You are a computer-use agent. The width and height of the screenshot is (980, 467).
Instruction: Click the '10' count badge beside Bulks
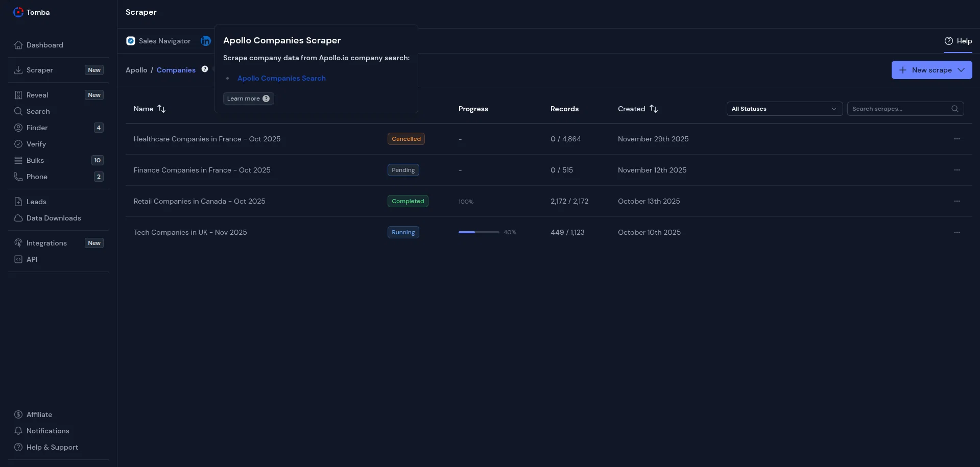(98, 160)
